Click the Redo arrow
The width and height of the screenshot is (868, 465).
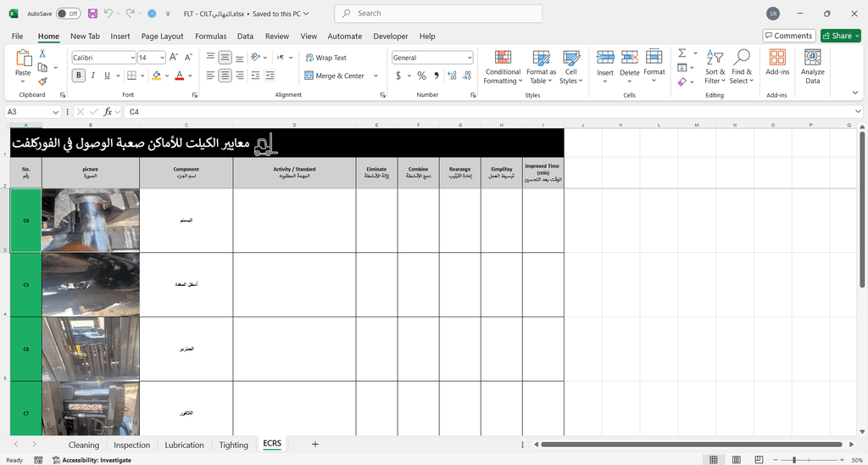(x=130, y=14)
